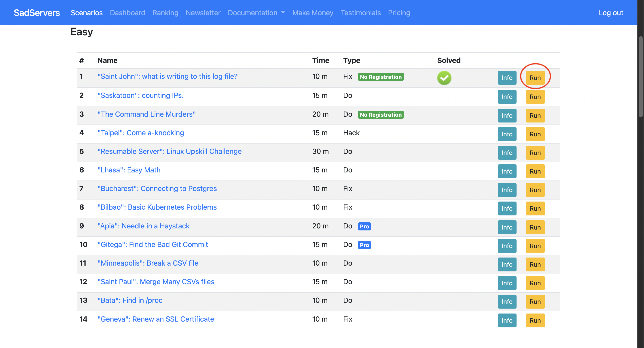The image size is (644, 348).
Task: Click the SadServers logo link
Action: pyautogui.click(x=37, y=13)
